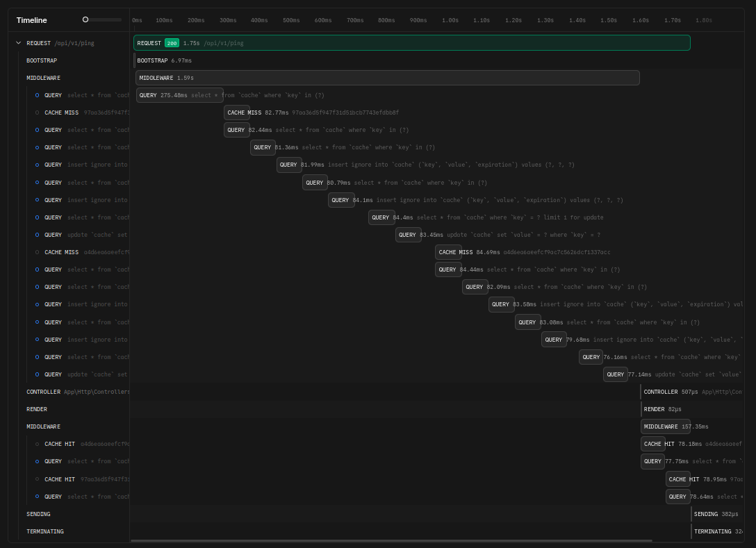Click the blue circle icon beside the first QUERY entry
Screen dimensions: 756x548
(x=38, y=95)
